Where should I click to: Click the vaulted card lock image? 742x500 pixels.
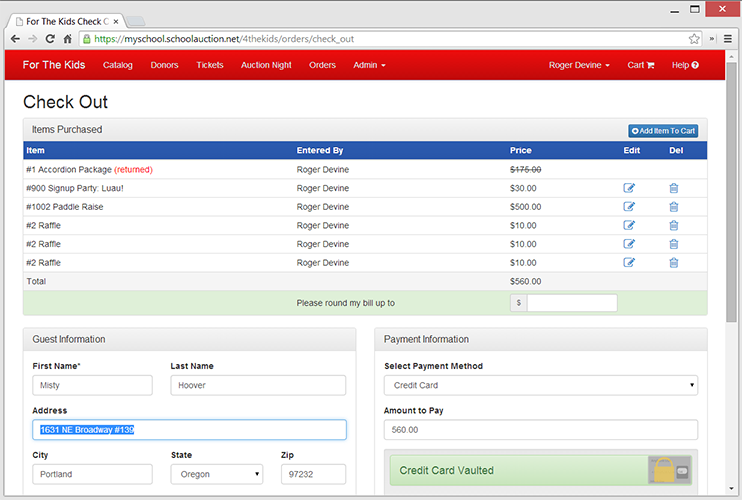pos(670,470)
